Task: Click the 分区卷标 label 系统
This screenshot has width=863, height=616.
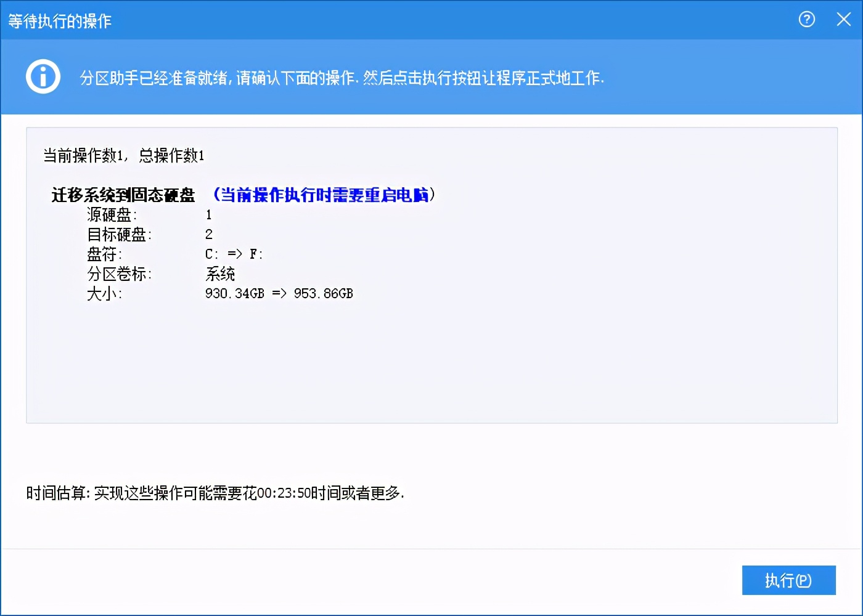Action: [219, 274]
